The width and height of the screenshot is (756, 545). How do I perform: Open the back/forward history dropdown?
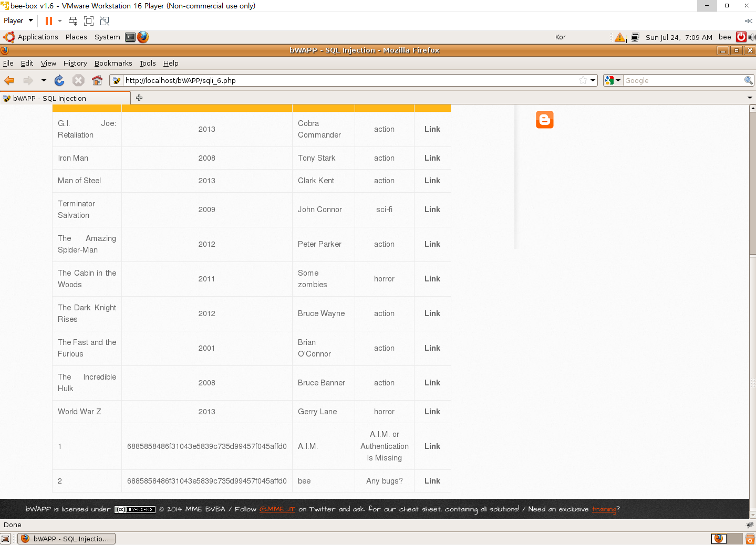[x=44, y=80]
